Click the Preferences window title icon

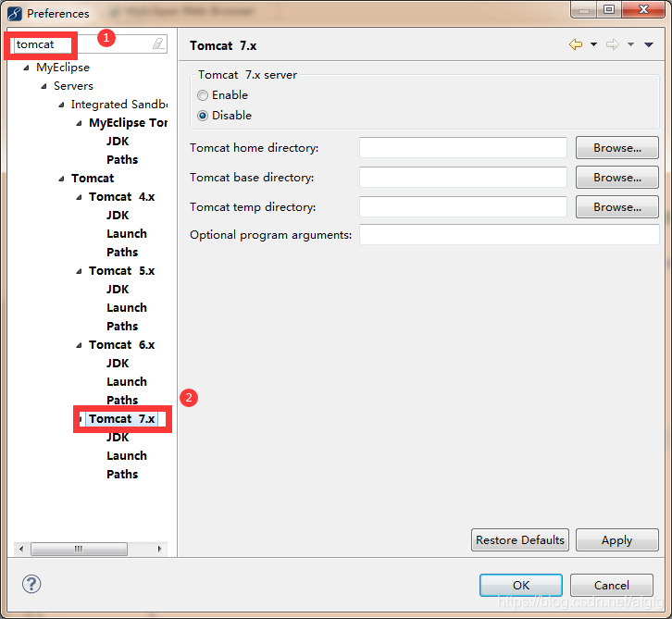[x=15, y=14]
